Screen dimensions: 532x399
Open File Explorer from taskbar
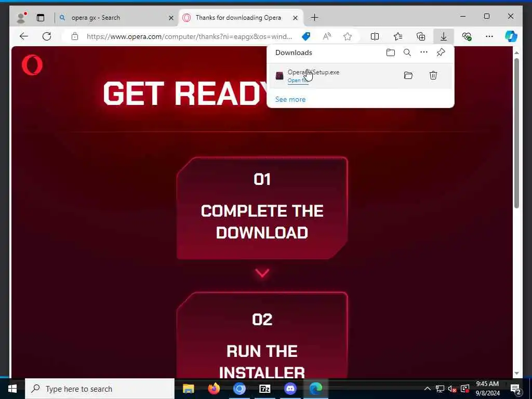(x=188, y=389)
